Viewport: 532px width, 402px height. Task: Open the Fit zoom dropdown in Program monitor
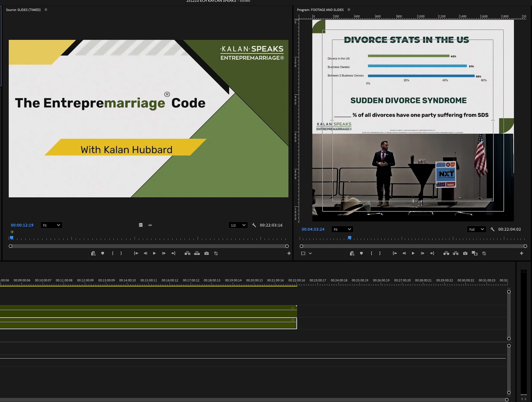coord(342,229)
